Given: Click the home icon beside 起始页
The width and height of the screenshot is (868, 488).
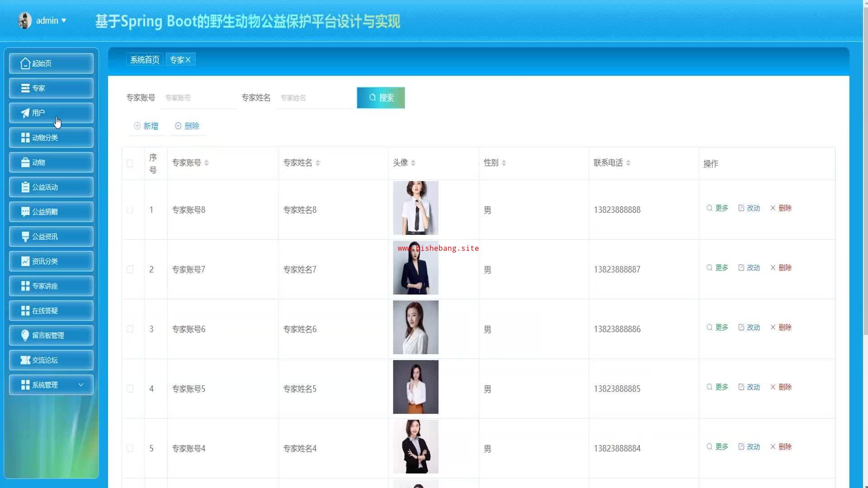Looking at the screenshot, I should point(25,64).
